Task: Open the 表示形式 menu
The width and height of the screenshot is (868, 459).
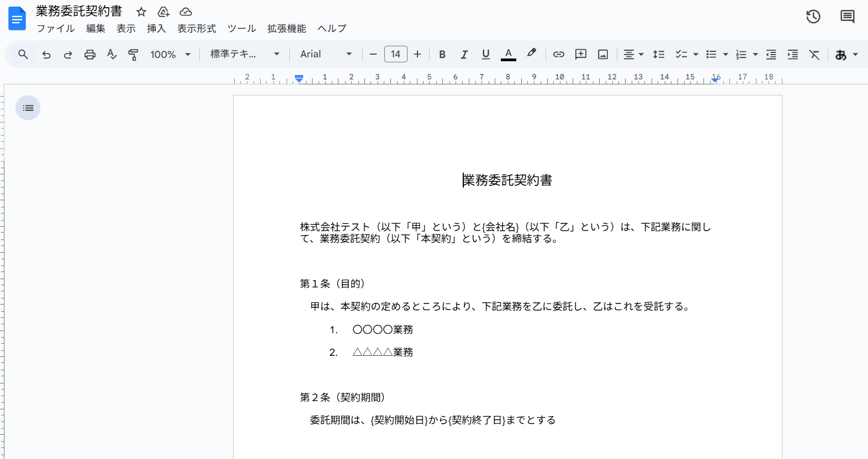Action: [x=197, y=29]
